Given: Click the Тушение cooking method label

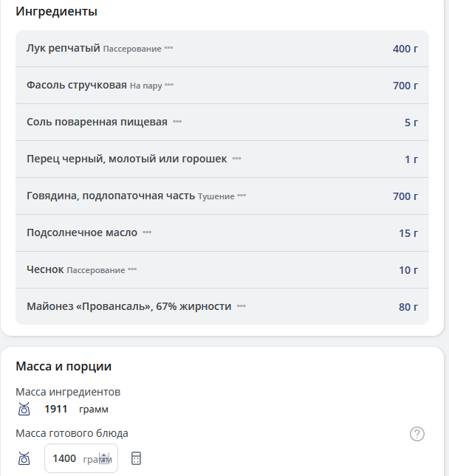Looking at the screenshot, I should pos(216,196).
